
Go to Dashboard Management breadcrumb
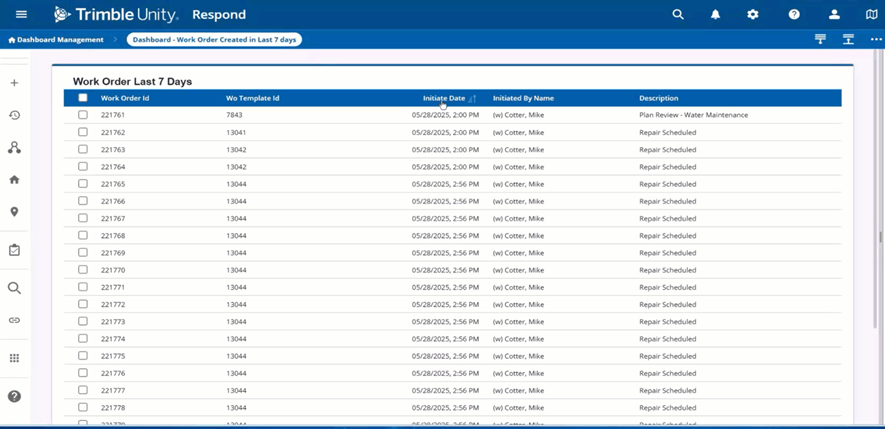(x=56, y=40)
